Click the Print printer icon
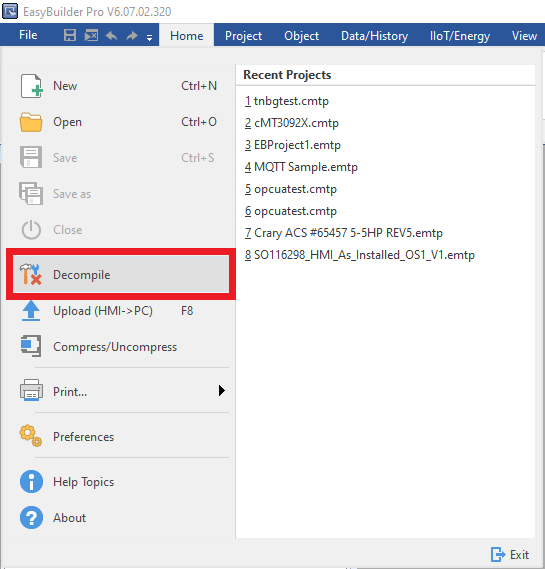Viewport: 545px width, 569px height. 31,390
